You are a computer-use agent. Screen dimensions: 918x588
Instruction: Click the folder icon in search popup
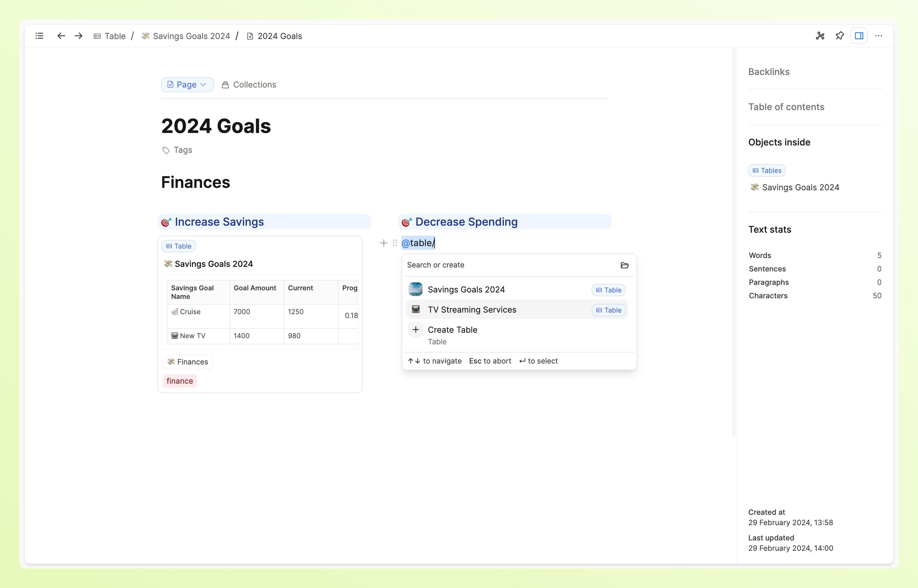(x=625, y=265)
